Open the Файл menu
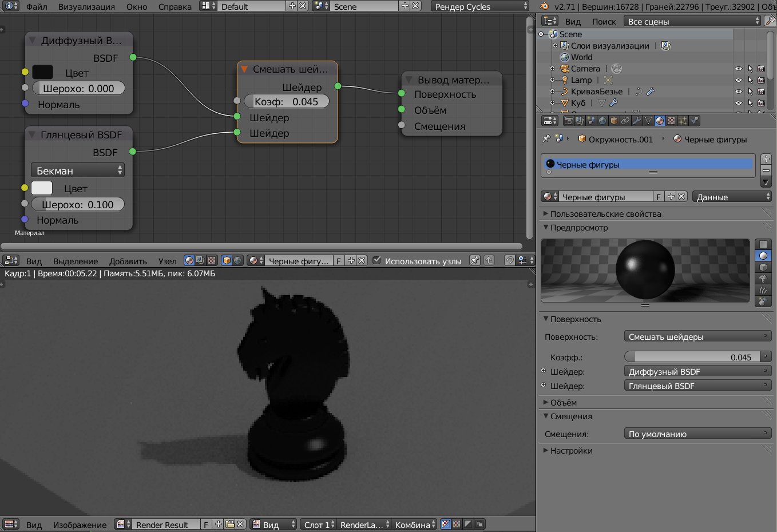 [x=37, y=6]
